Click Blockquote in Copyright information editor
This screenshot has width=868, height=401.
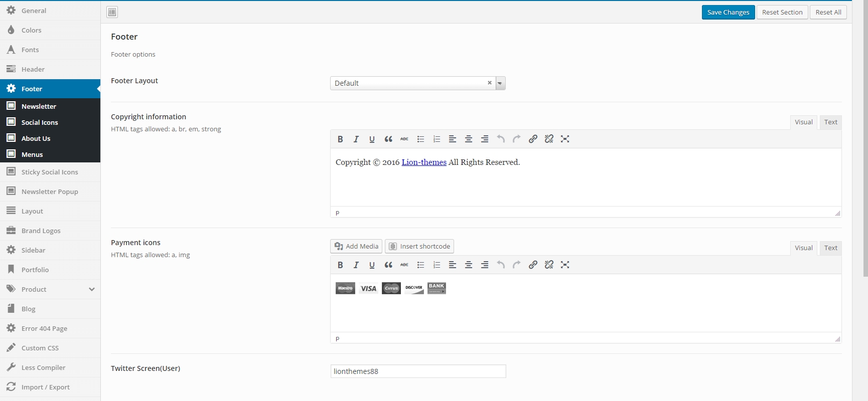coord(388,139)
